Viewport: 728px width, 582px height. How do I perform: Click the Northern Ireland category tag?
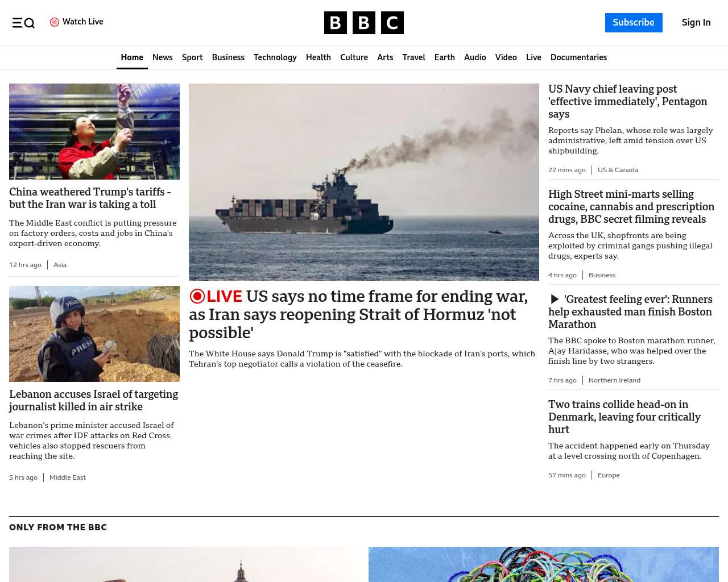tap(614, 380)
